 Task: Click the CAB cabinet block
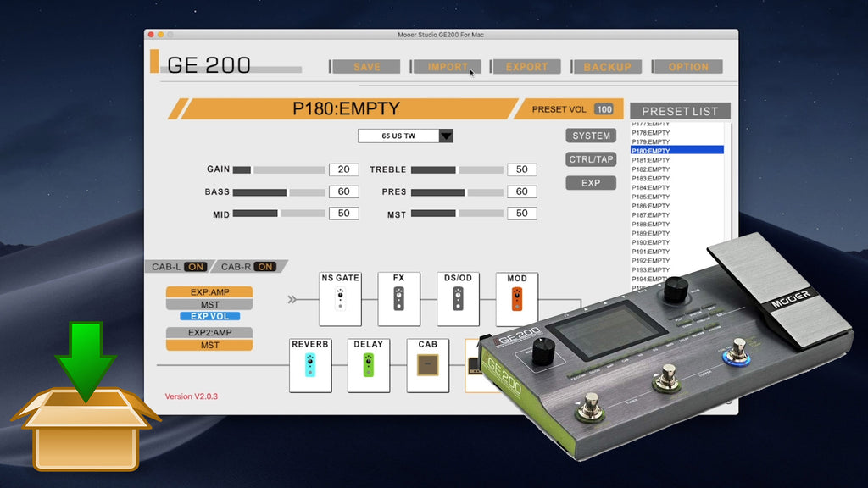coord(427,366)
